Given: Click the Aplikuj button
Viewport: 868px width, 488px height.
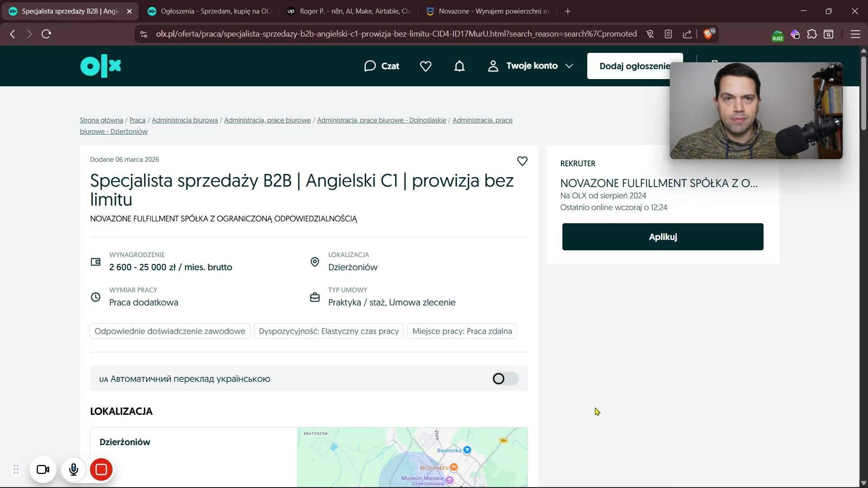Looking at the screenshot, I should [662, 237].
